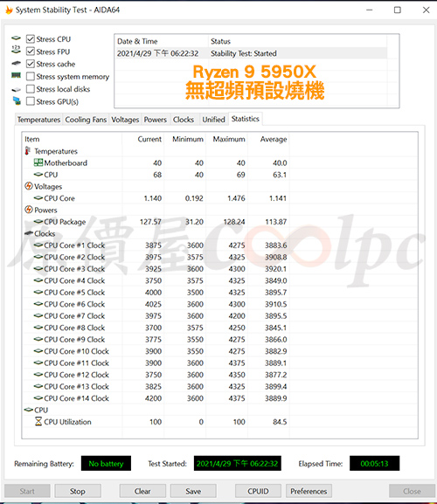Click the memory module icon beside Stress system memory

pyautogui.click(x=16, y=75)
